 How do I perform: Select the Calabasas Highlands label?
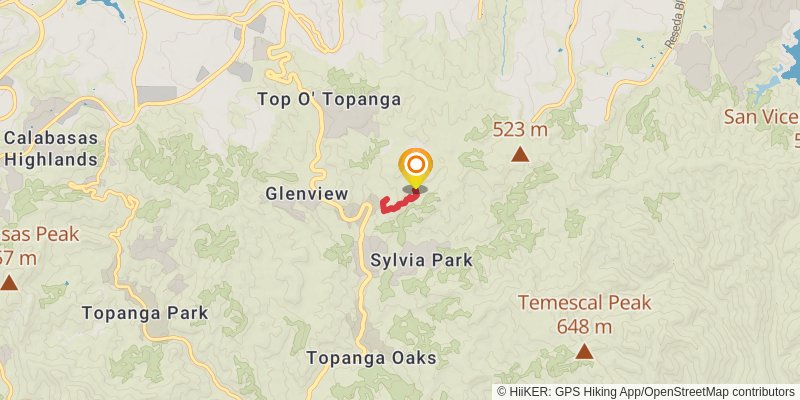(x=51, y=148)
